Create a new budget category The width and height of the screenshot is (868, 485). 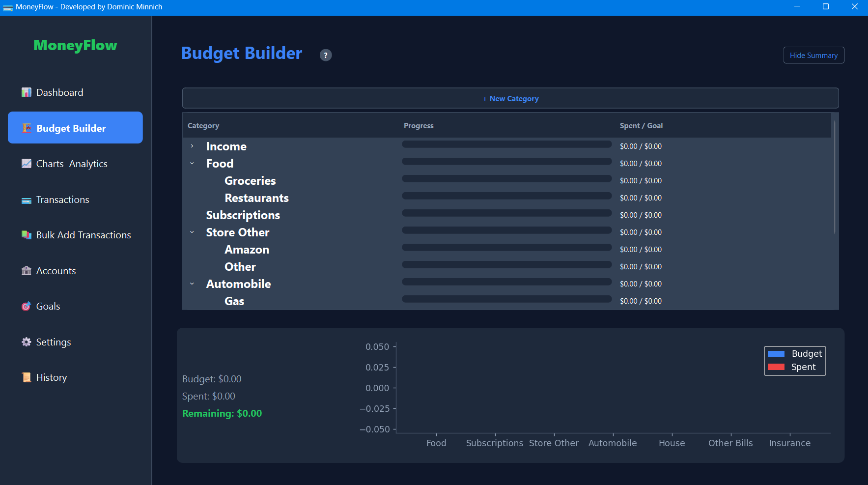[510, 98]
